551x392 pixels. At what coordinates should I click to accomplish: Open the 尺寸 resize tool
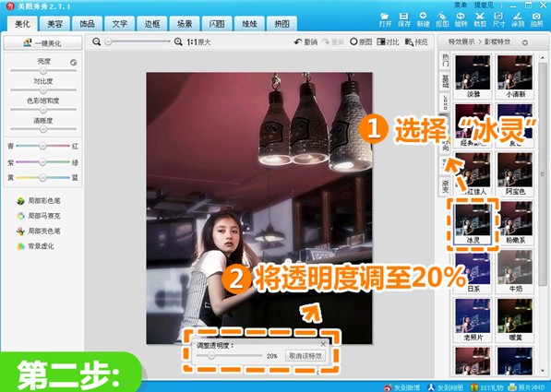[498, 20]
